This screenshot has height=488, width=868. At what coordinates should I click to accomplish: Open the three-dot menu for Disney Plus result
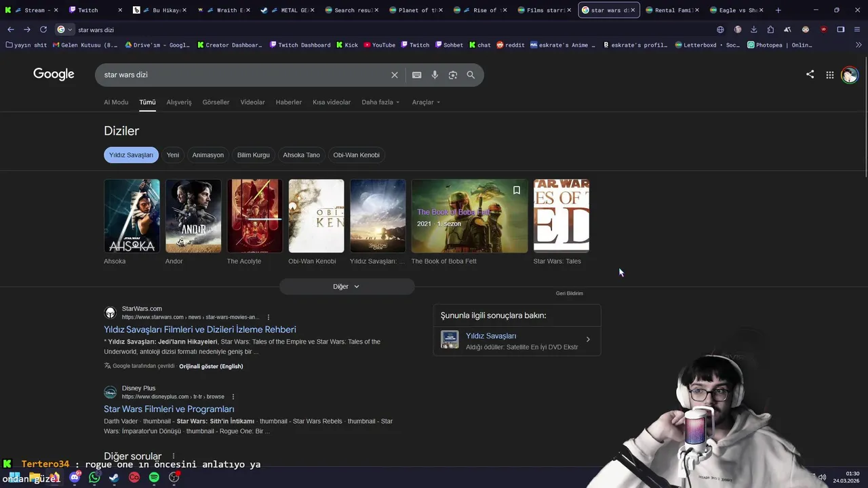[x=233, y=396]
